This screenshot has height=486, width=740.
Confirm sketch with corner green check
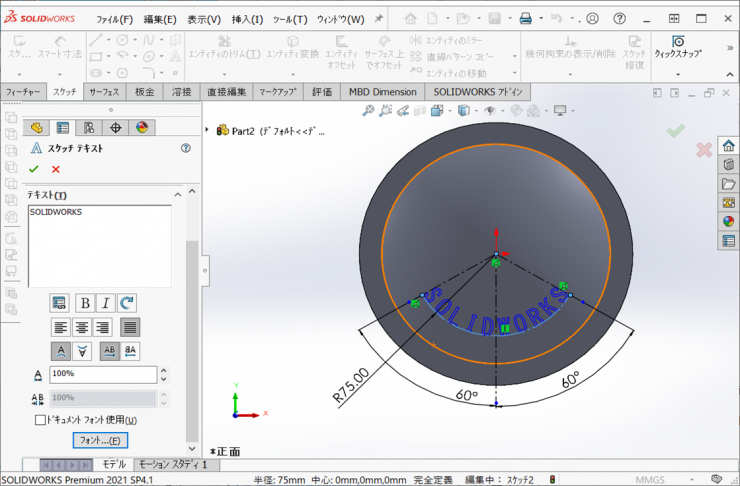tap(675, 130)
